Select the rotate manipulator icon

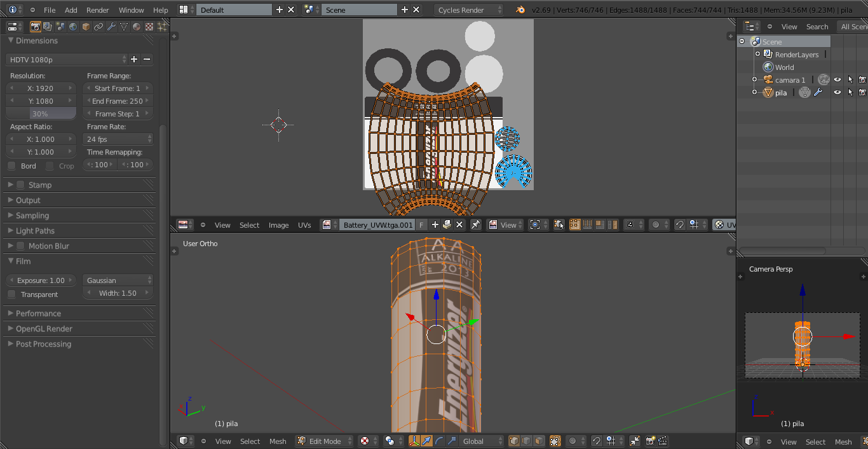coord(440,441)
